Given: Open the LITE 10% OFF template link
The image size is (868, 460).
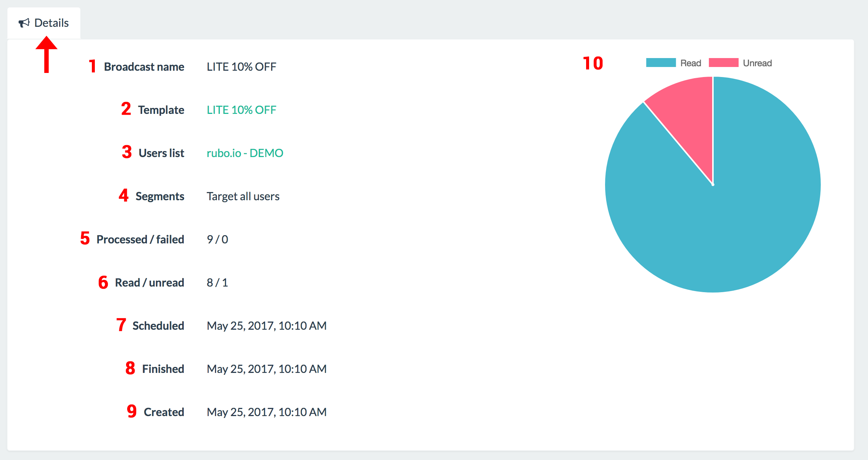Looking at the screenshot, I should tap(241, 110).
